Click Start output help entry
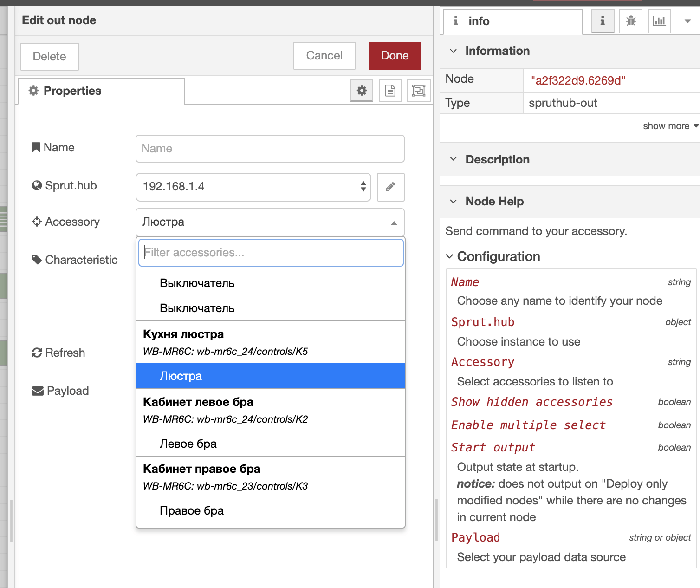 click(x=493, y=448)
